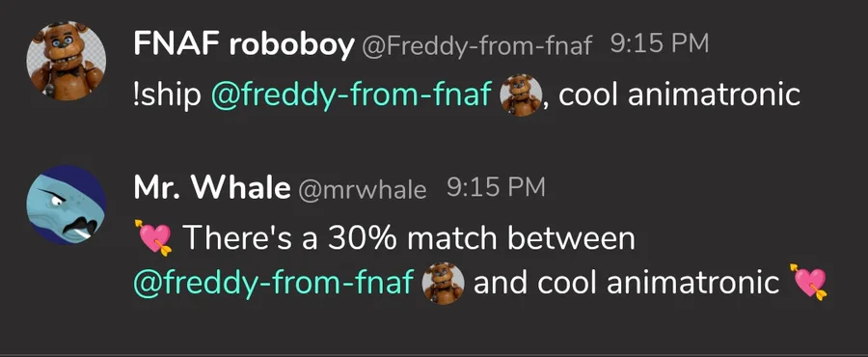Click the small Freddy avatar in the !ship message
Viewport: 868px width, 357px height.
click(521, 95)
